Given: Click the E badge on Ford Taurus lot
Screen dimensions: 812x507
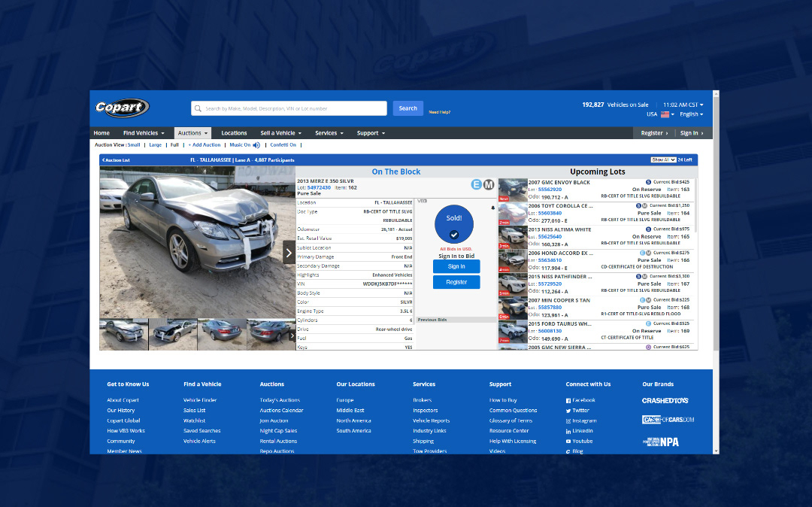Looking at the screenshot, I should pos(648,323).
